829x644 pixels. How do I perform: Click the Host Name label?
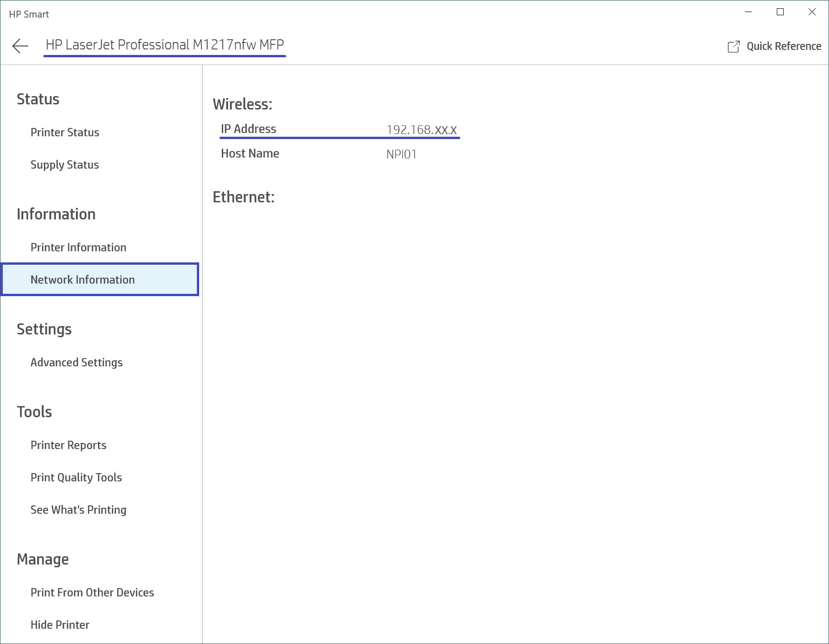tap(250, 153)
